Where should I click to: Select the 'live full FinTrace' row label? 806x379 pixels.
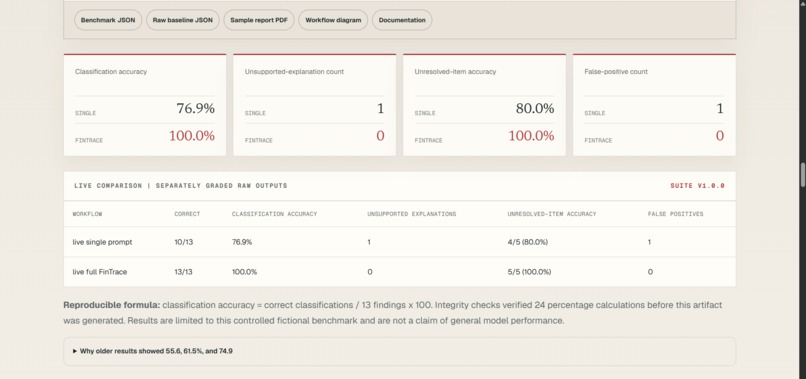(100, 272)
